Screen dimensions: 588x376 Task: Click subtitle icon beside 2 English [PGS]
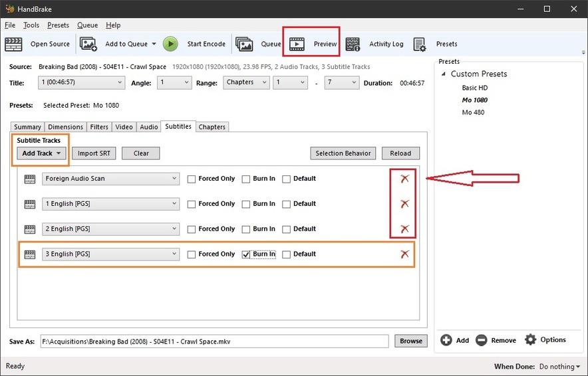pyautogui.click(x=30, y=229)
